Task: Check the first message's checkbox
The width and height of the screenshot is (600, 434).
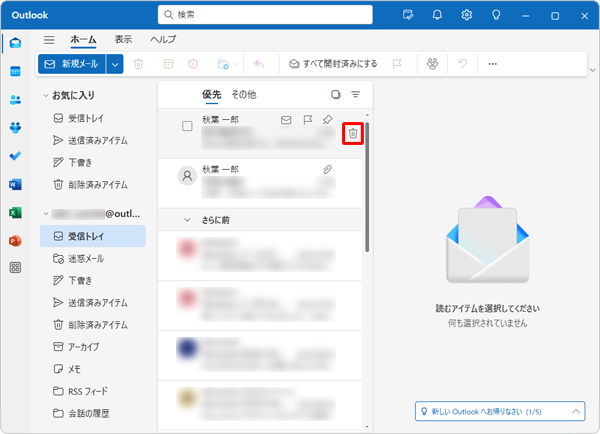Action: click(187, 126)
